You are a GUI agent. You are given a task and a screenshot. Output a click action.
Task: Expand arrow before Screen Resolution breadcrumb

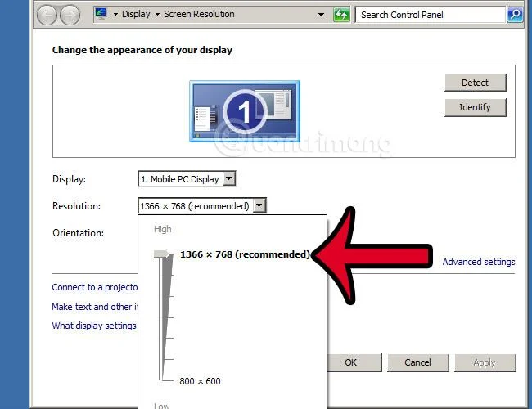coord(157,14)
